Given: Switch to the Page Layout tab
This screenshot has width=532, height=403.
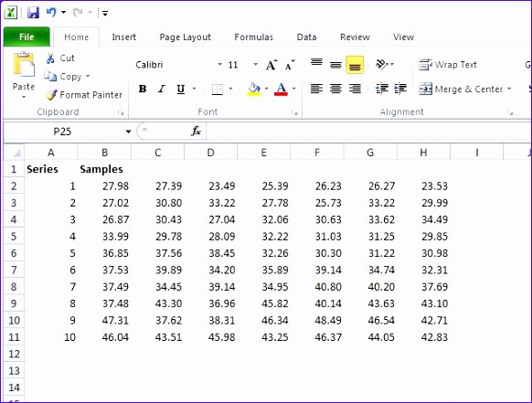Looking at the screenshot, I should coord(185,37).
